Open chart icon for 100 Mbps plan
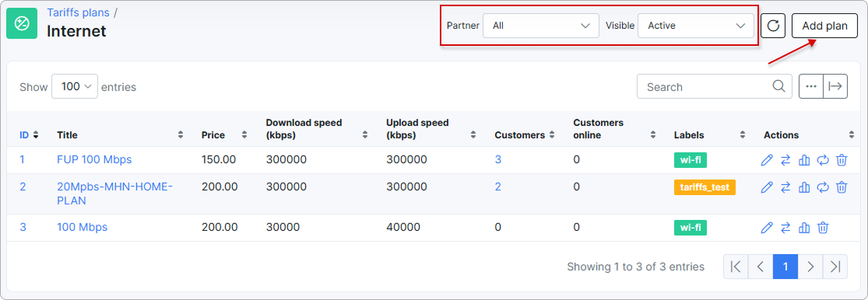The height and width of the screenshot is (300, 868). click(804, 228)
